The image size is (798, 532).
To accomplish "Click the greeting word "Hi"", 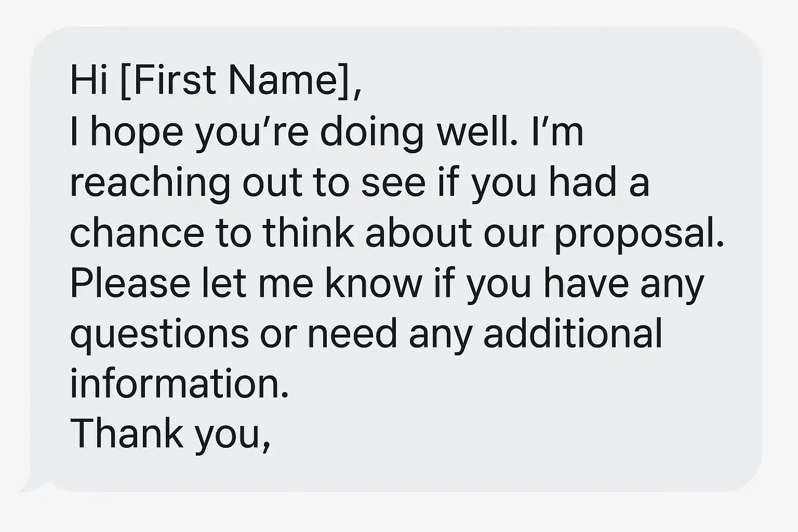I will click(88, 81).
